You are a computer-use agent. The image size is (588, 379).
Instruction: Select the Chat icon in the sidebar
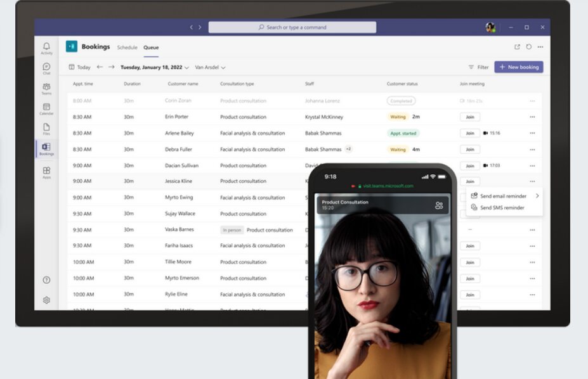pos(46,67)
